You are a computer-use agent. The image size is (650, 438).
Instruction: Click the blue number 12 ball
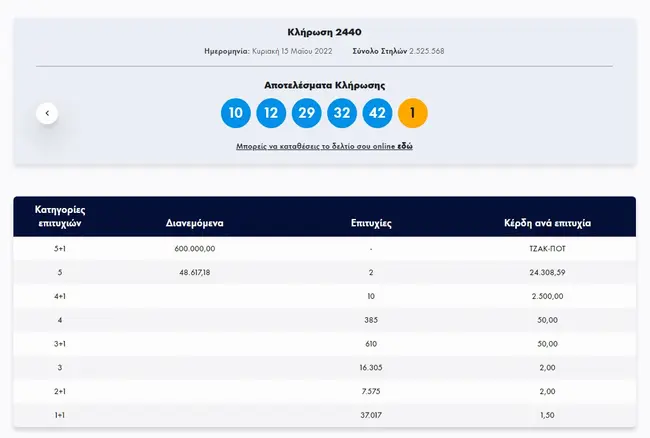pyautogui.click(x=271, y=113)
